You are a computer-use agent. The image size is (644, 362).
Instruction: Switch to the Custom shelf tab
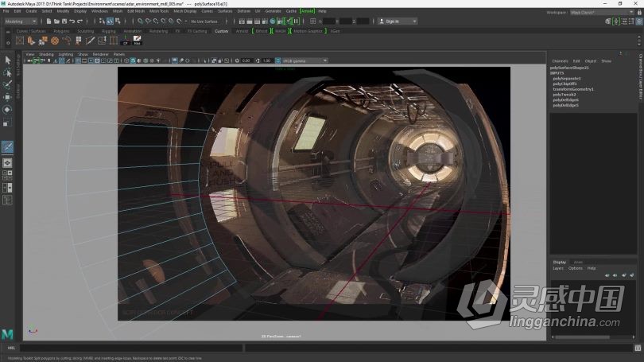pos(221,31)
